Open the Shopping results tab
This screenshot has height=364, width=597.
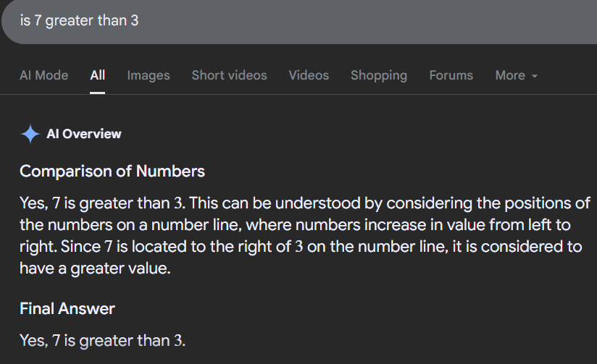coord(379,75)
